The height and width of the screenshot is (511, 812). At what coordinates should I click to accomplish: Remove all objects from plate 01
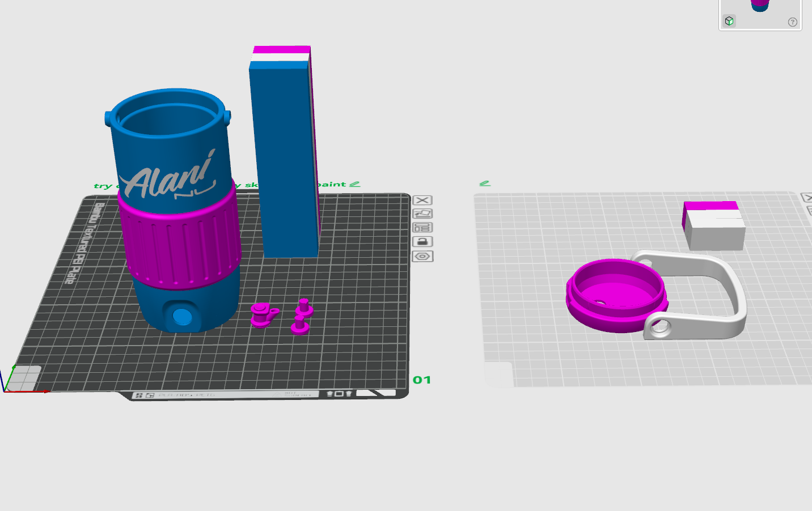pos(422,200)
